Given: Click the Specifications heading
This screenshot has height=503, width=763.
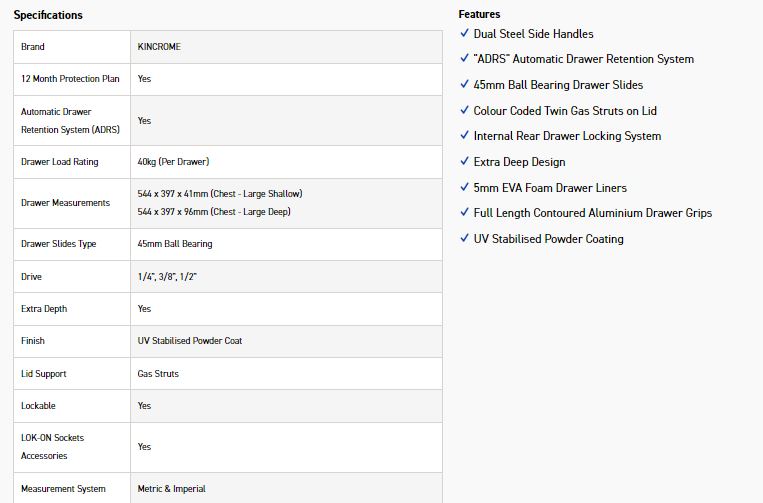Looking at the screenshot, I should (48, 15).
